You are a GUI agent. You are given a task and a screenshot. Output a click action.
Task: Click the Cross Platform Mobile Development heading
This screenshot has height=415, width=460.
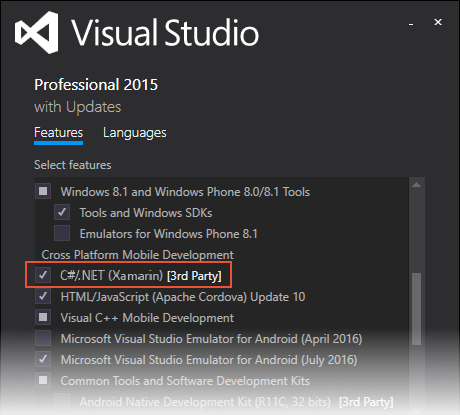tap(137, 255)
